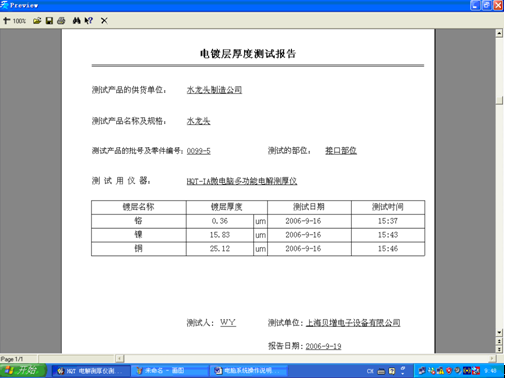Click the next page button below scrollbar
This screenshot has height=379, width=505.
click(499, 349)
